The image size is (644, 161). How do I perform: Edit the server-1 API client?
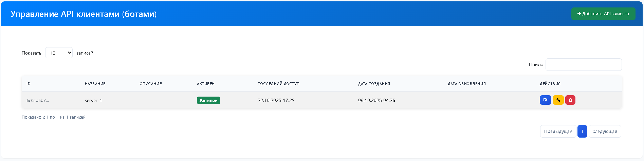tap(545, 100)
